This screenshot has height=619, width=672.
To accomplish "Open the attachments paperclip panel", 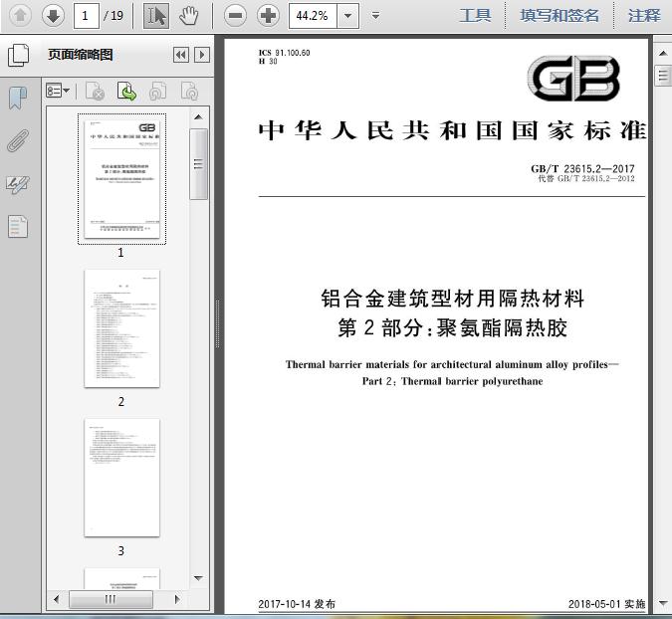I will (18, 141).
